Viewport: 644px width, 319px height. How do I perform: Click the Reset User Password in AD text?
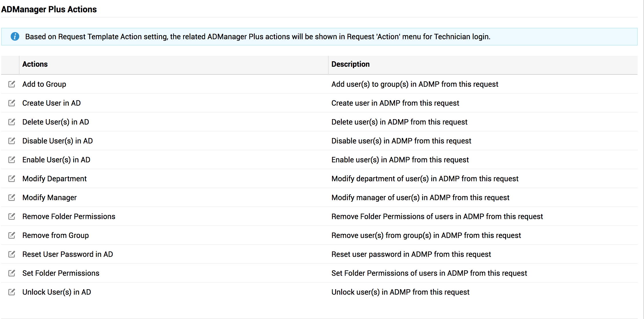click(68, 254)
